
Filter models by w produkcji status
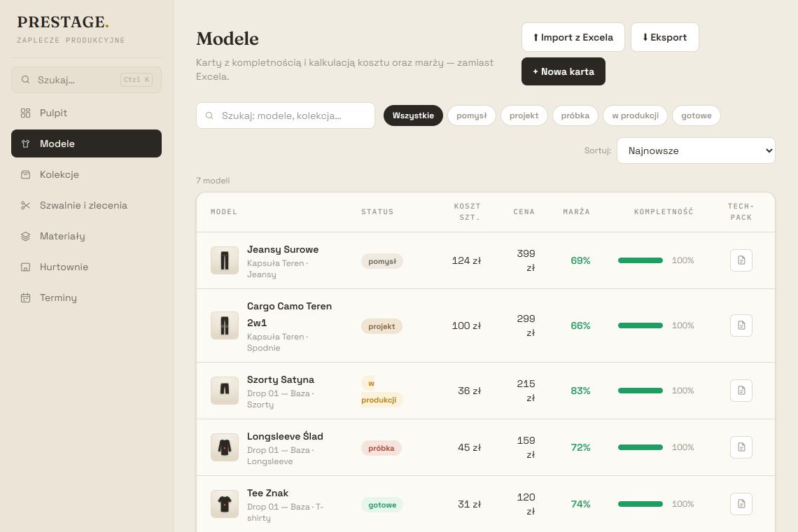pos(635,115)
